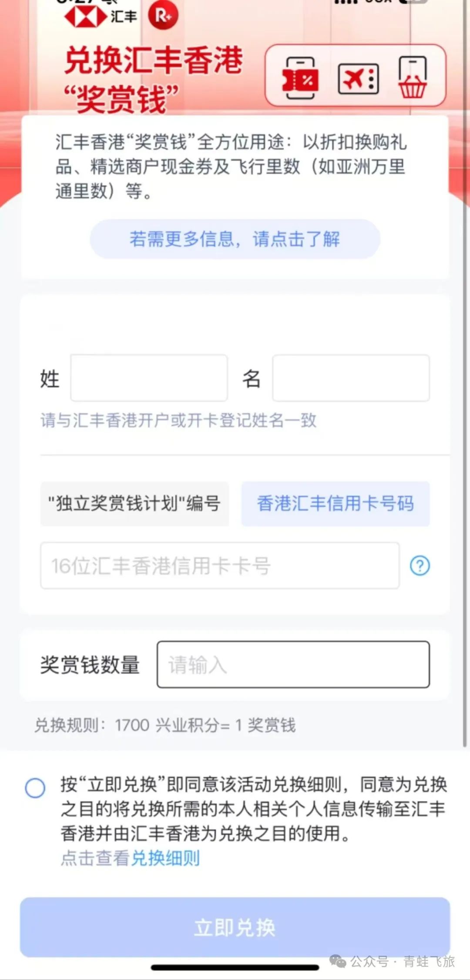Tap the 兑换汇丰香港奖赏钱 banner title
This screenshot has height=980, width=470.
(153, 79)
